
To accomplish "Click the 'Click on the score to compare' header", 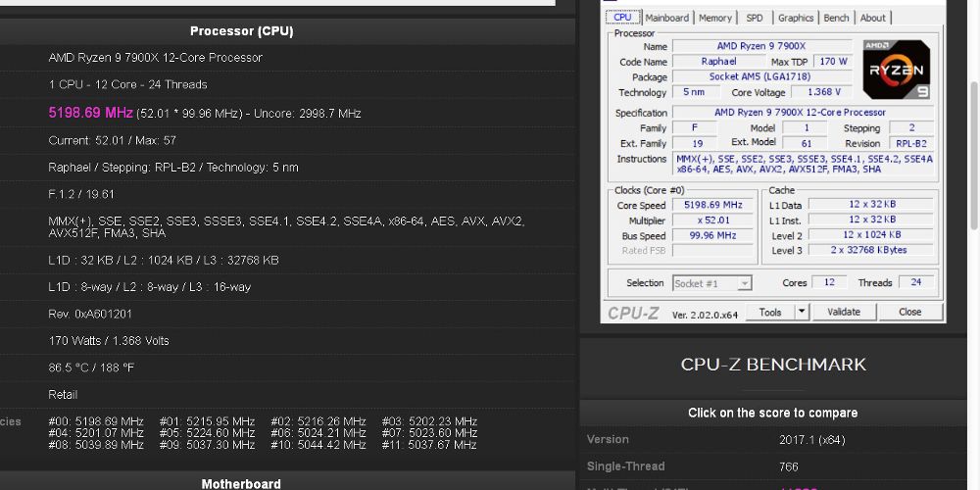I will pos(772,414).
